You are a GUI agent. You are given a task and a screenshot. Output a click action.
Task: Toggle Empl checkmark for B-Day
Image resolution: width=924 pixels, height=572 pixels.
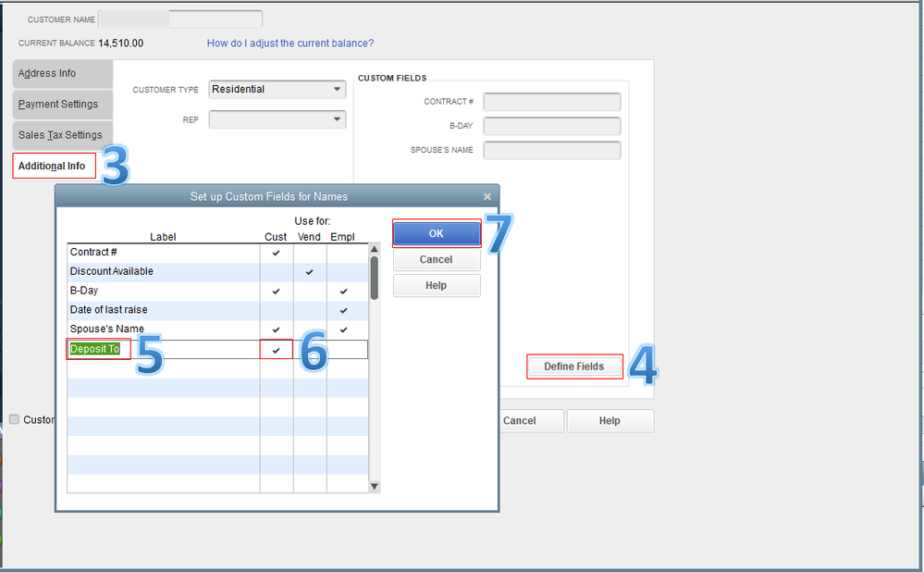[345, 292]
